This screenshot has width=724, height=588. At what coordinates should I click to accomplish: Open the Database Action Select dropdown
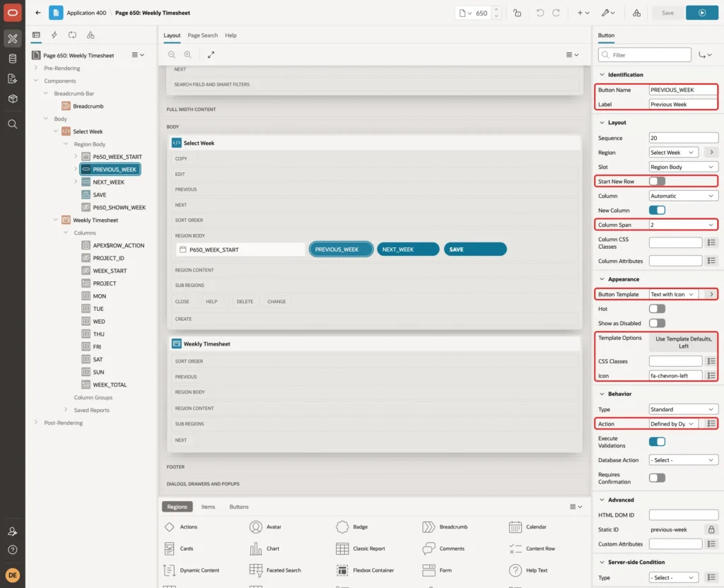[x=684, y=460]
